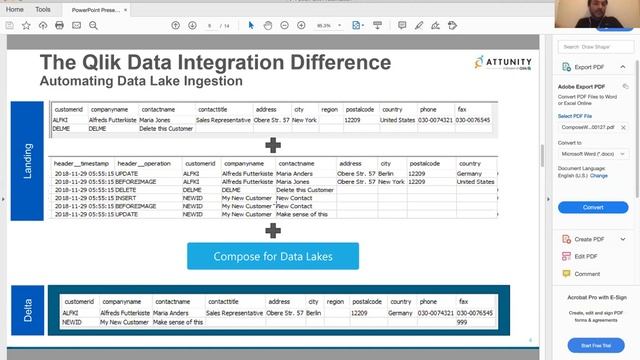640x360 pixels.
Task: Expand the left navigation pane arrow
Action: [x=3, y=199]
